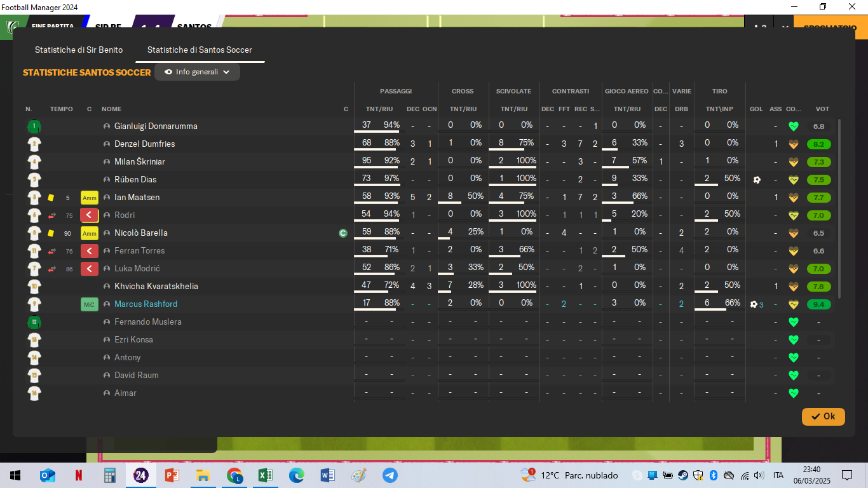Click the person icon beside Gianluigi Donnarumma

pos(107,126)
